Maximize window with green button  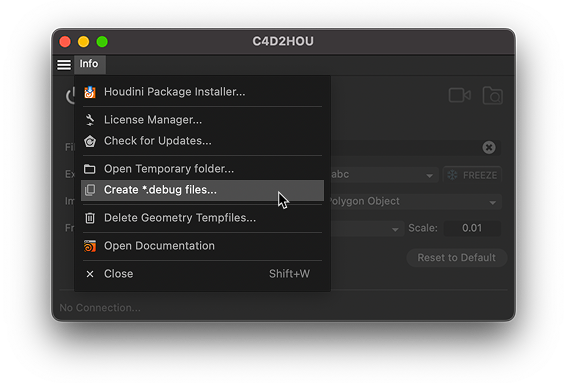102,42
